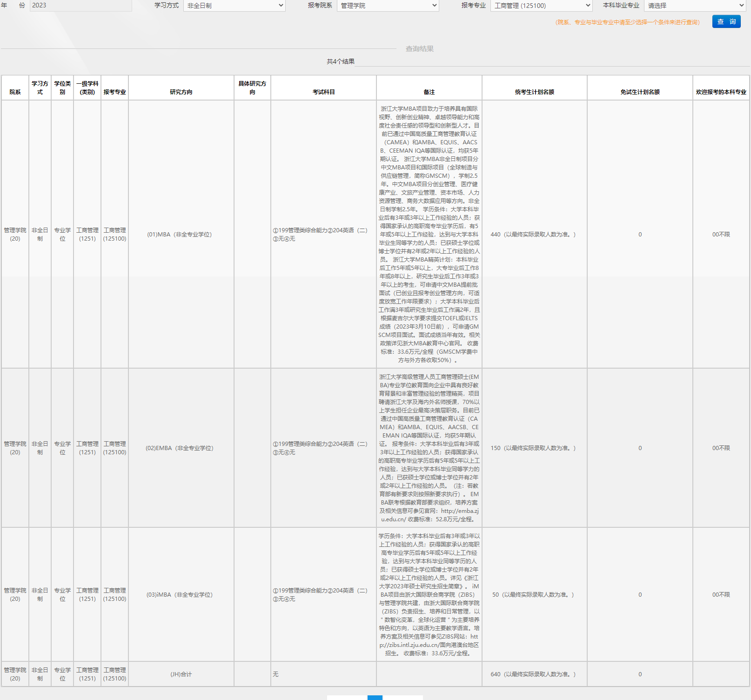
Task: Select the (01)MBA research direction cell
Action: click(x=180, y=235)
